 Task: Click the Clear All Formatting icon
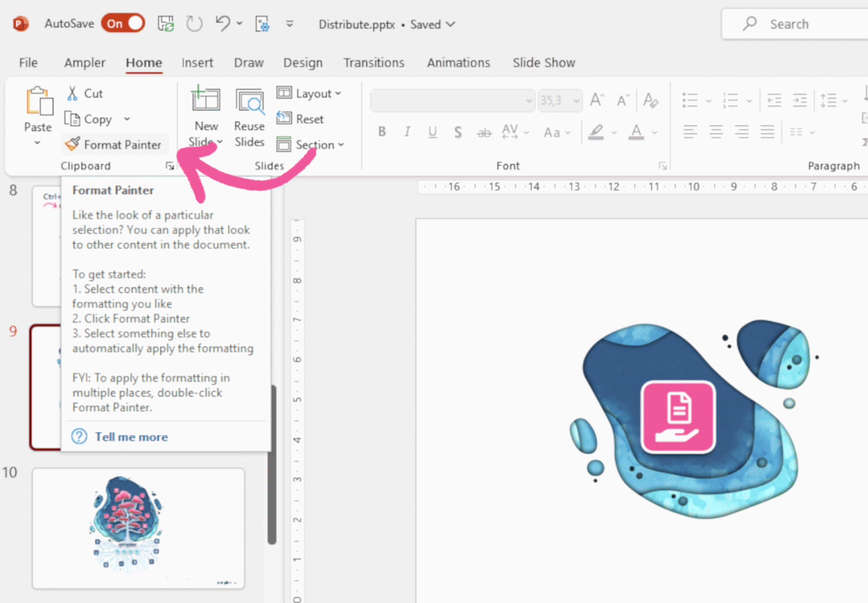651,100
